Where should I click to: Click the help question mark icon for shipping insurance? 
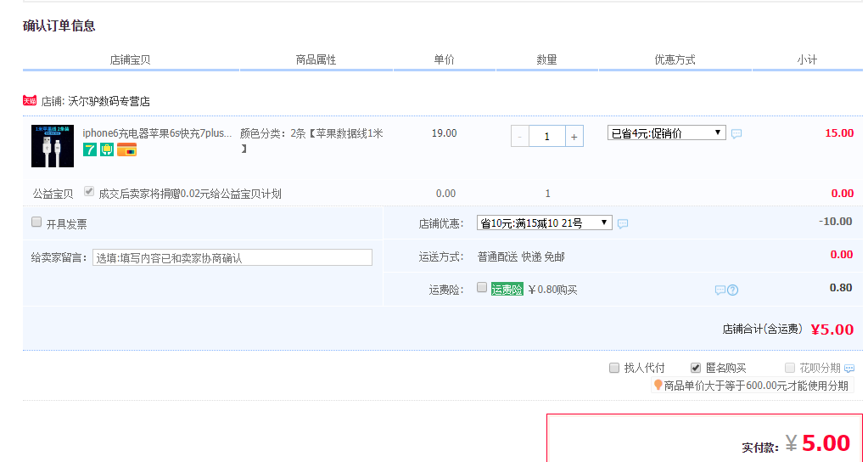(732, 290)
